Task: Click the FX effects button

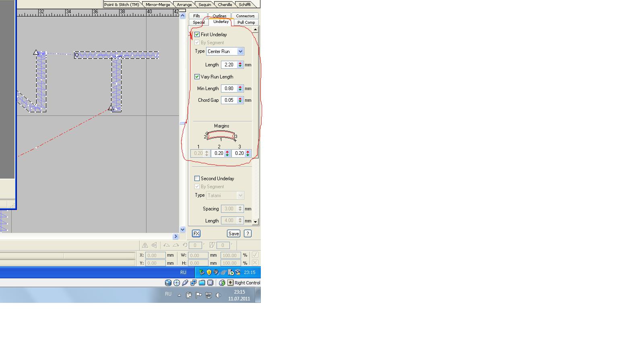Action: (196, 234)
